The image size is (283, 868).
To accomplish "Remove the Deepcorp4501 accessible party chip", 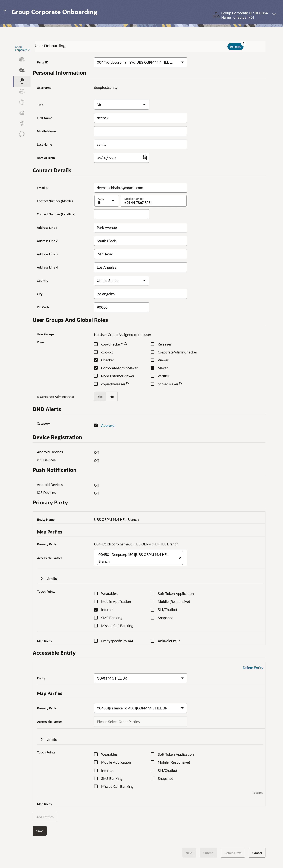I will coord(180,558).
